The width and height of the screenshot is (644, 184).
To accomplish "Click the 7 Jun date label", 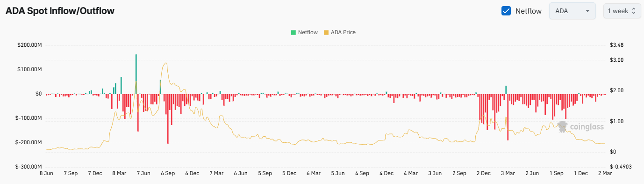I will click(143, 173).
